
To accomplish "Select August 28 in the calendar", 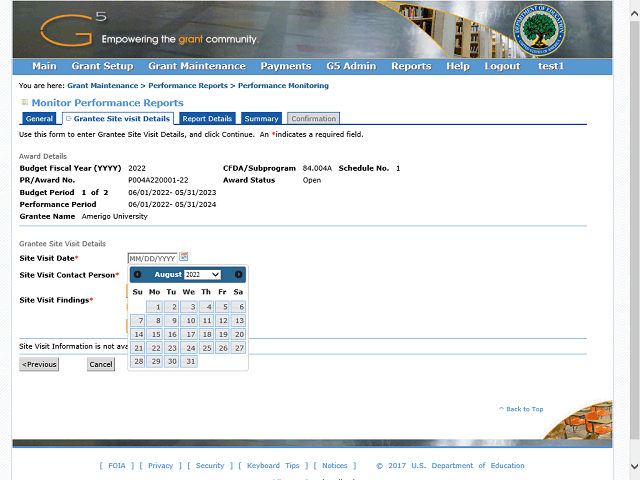I will tap(138, 361).
